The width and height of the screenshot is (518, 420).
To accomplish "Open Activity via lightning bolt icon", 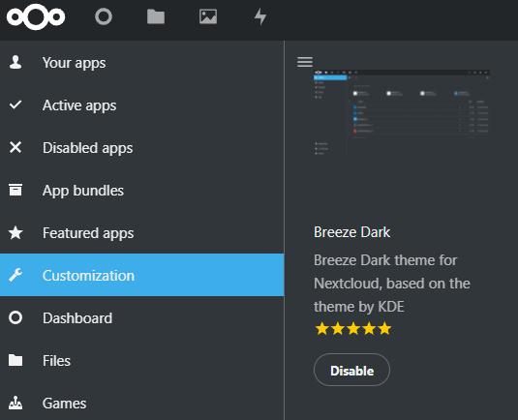I will pos(260,16).
